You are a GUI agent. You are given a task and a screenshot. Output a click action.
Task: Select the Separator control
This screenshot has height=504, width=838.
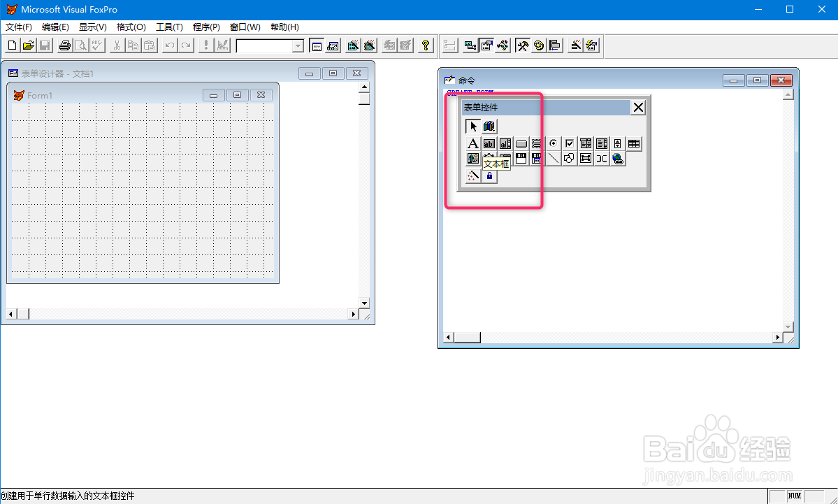(x=602, y=159)
